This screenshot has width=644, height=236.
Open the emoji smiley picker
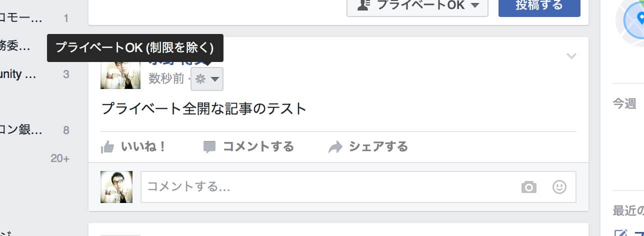coord(559,187)
